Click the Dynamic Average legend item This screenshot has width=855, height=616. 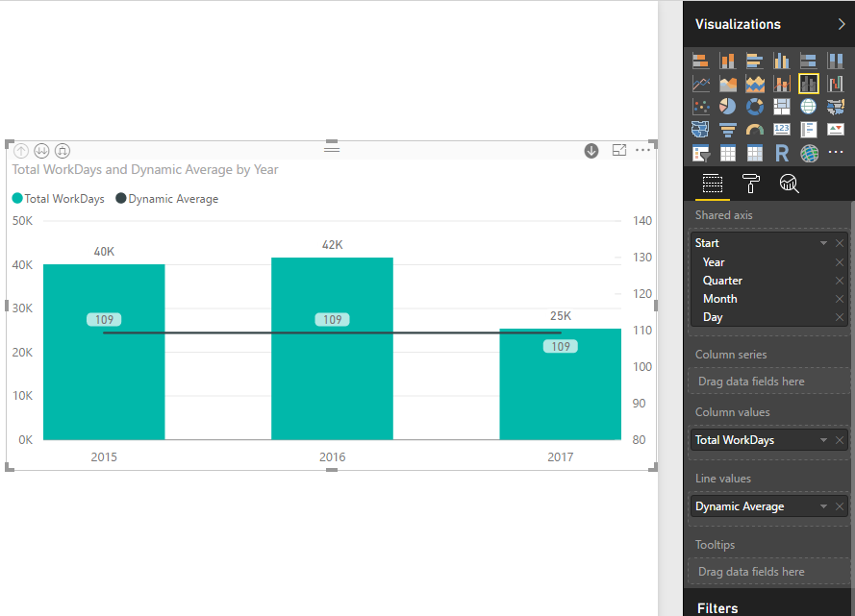166,199
